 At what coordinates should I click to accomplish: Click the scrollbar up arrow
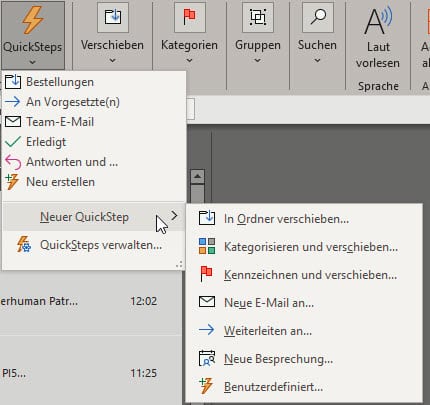pos(197,176)
